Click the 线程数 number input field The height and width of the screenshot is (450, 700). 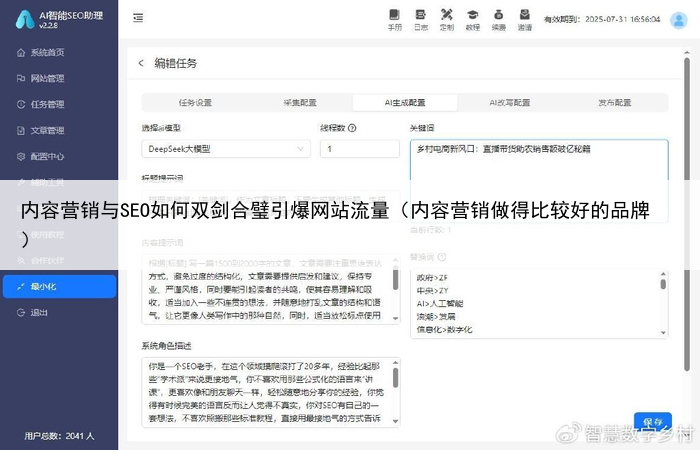tap(359, 148)
